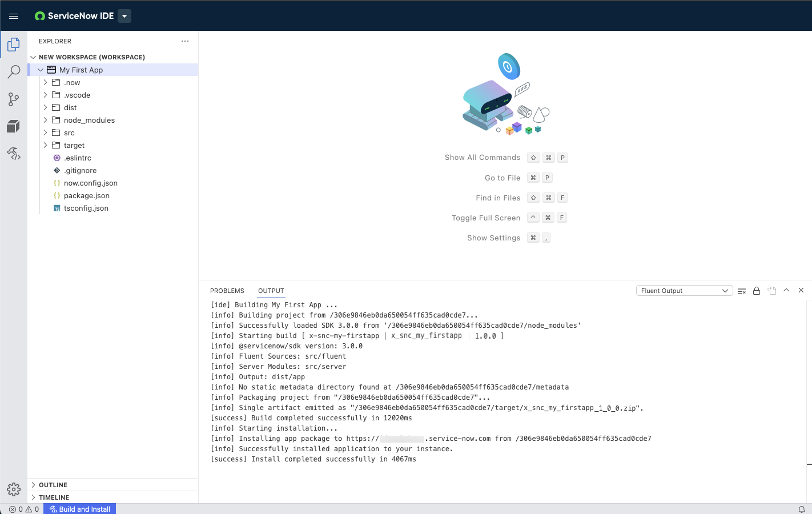Click the output panel vertical scrollbar
The width and height of the screenshot is (812, 514).
click(809, 383)
